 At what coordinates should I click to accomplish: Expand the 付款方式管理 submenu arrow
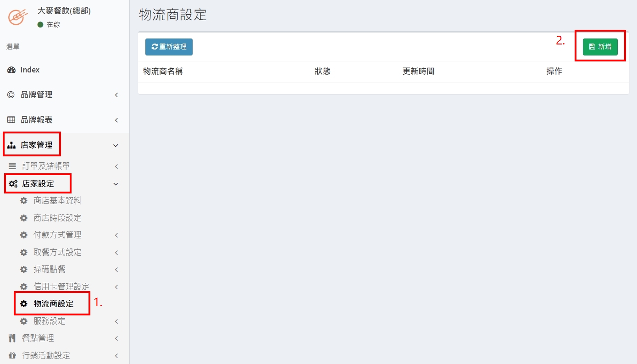[116, 235]
